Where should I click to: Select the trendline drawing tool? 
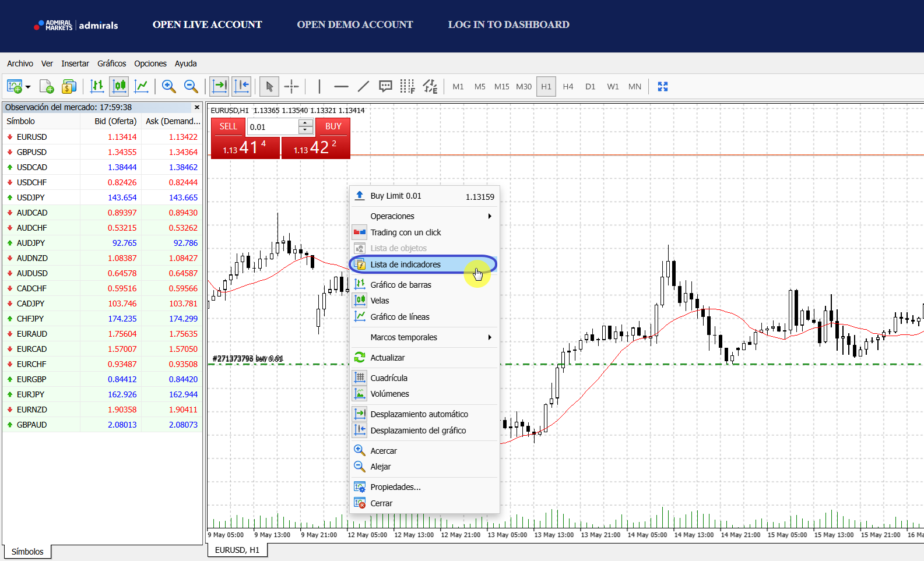click(363, 87)
